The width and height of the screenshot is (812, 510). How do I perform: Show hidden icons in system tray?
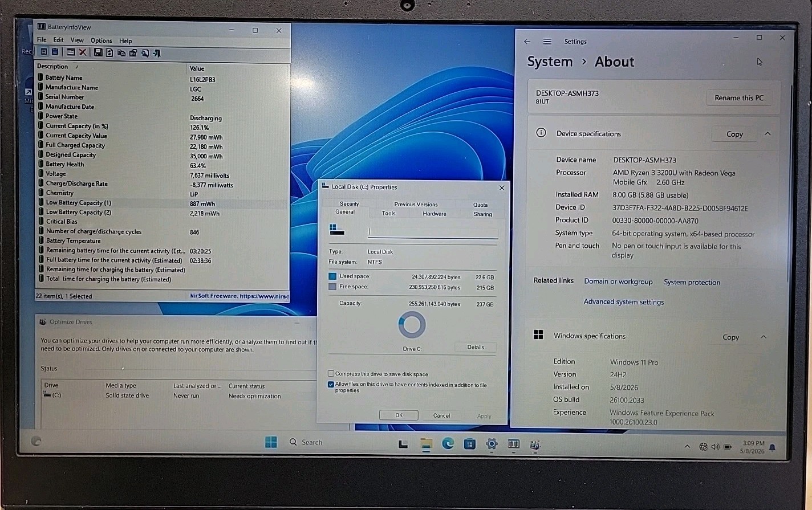click(x=687, y=447)
